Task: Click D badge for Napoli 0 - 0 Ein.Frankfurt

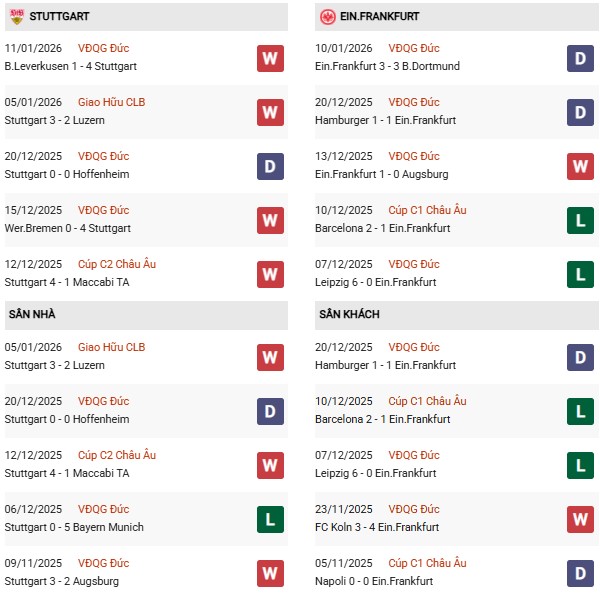Action: tap(580, 573)
